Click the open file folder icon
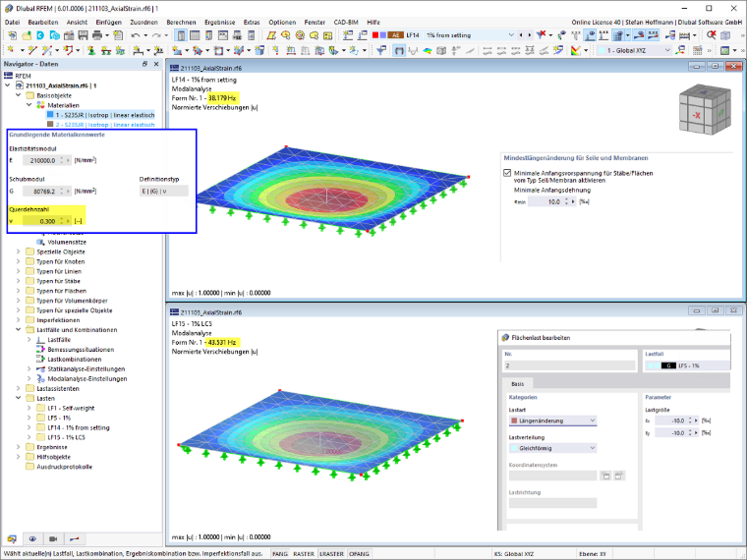 [x=27, y=35]
